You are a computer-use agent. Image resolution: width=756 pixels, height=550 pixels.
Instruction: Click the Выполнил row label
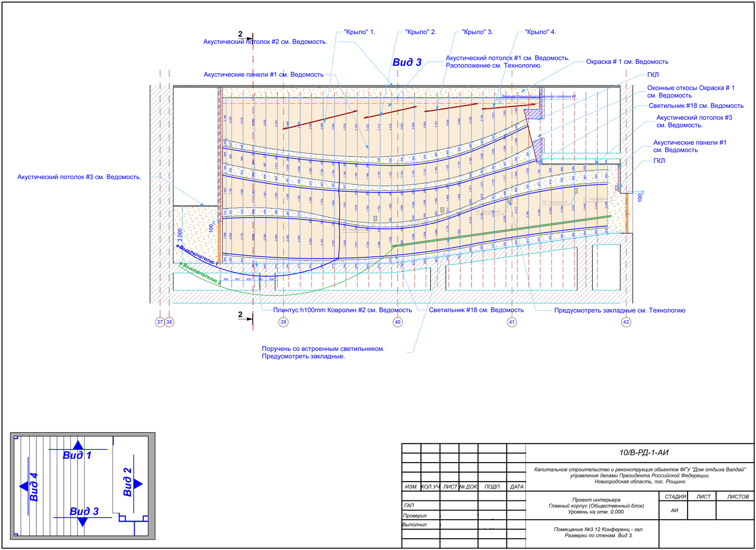414,525
